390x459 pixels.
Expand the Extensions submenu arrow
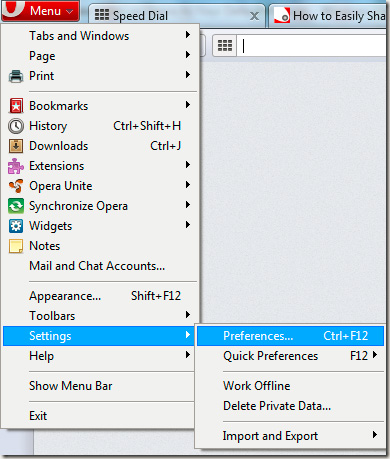tap(188, 165)
